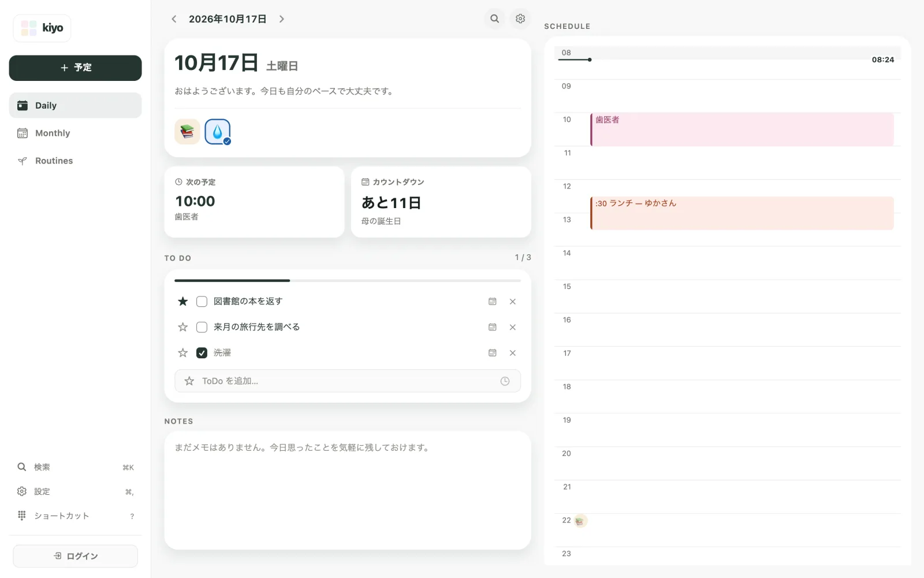
Task: Click the books routine icon
Action: click(187, 132)
